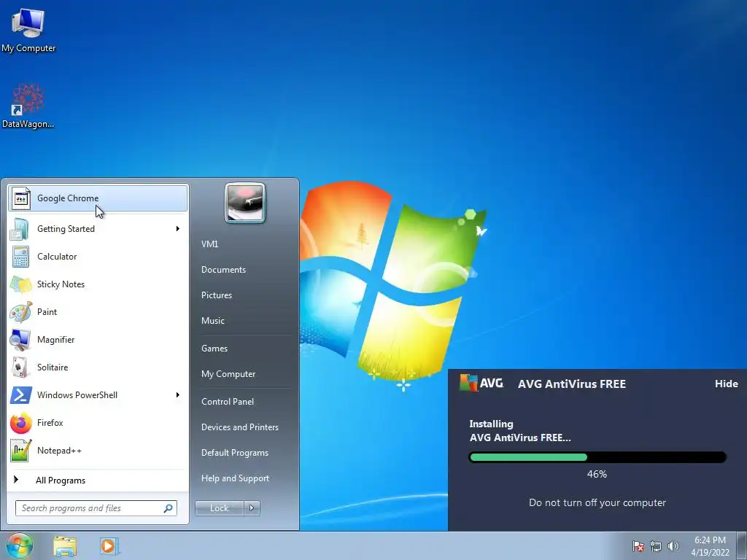Viewport: 747px width, 560px height.
Task: Open Devices and Printers
Action: pyautogui.click(x=239, y=427)
